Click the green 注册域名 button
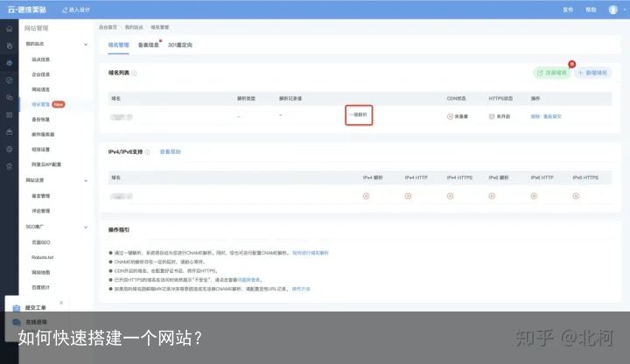This screenshot has width=630, height=364. 552,73
